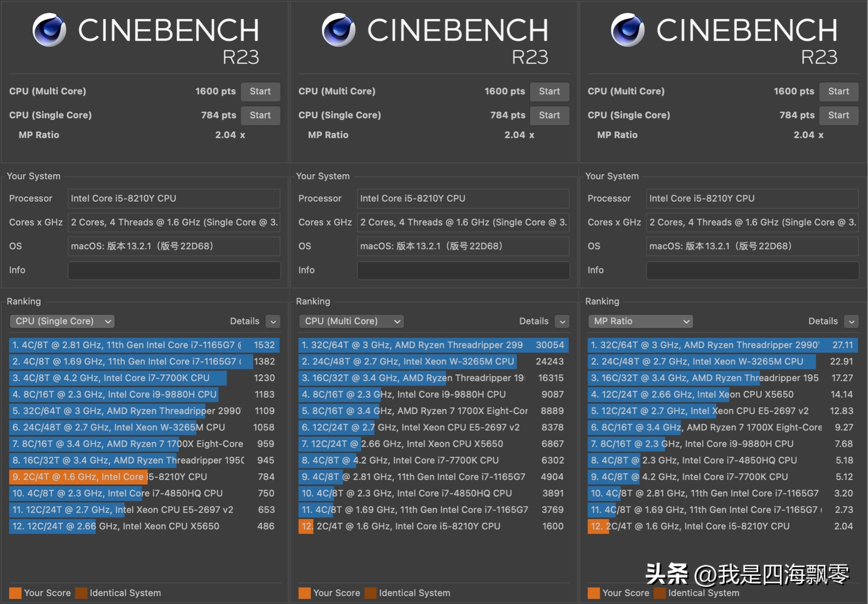This screenshot has height=604, width=868.
Task: Start Multi Core test in middle panel
Action: coord(549,91)
